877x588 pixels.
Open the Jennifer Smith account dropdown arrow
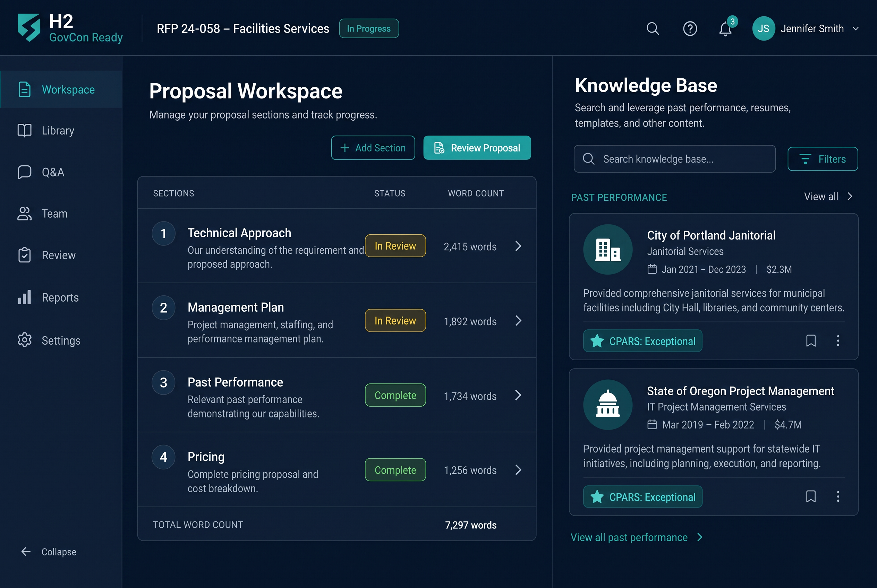click(855, 28)
